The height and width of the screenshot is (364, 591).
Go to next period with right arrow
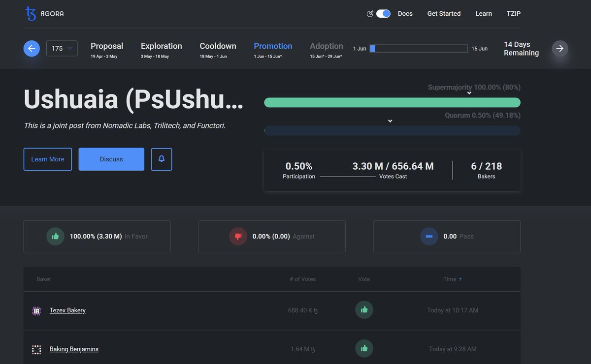560,48
